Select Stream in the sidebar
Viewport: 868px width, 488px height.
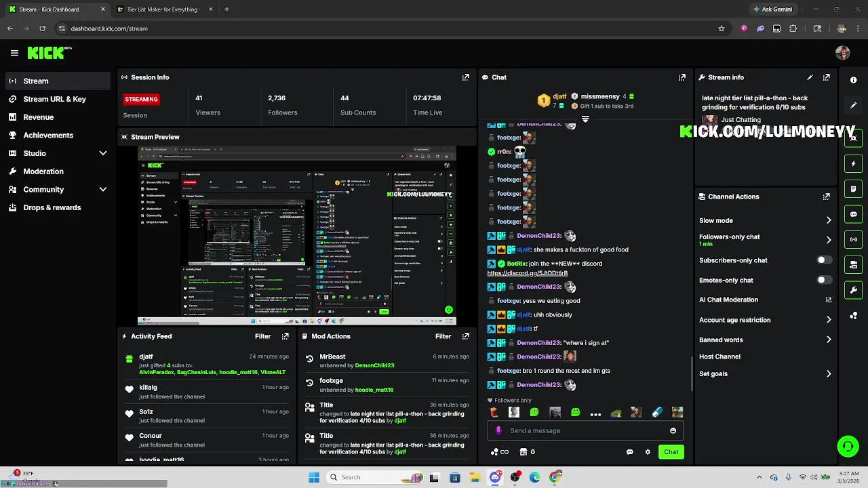click(57, 81)
